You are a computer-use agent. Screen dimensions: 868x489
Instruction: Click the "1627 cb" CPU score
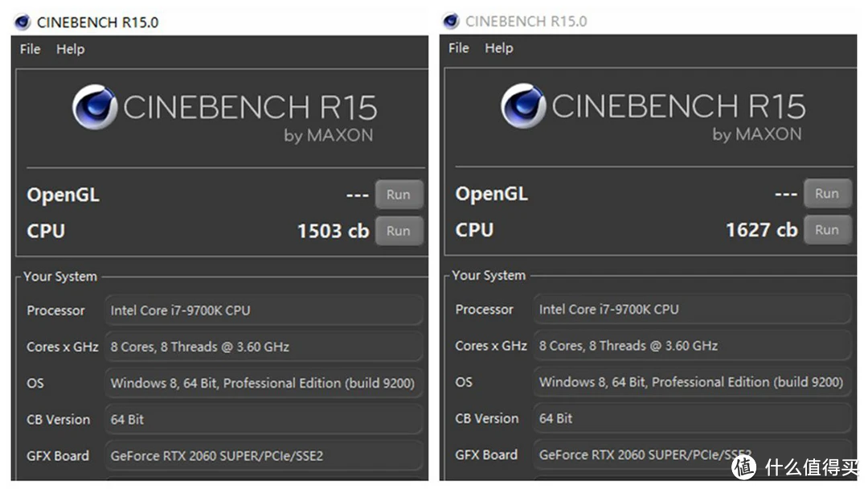pyautogui.click(x=762, y=230)
